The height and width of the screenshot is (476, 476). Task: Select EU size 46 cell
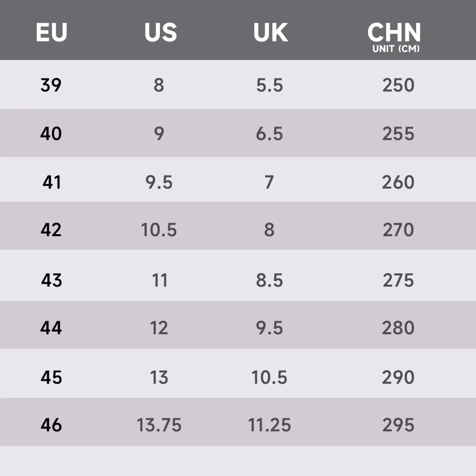pos(51,425)
